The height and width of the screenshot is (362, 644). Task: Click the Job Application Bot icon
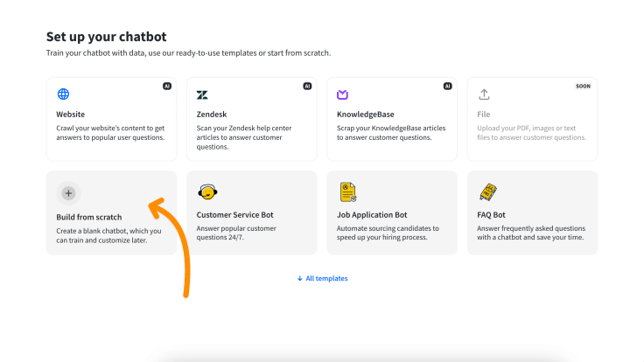click(347, 192)
